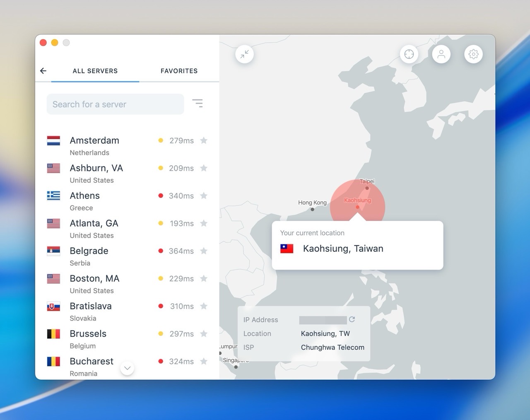Select the Taipei dot on map
The width and height of the screenshot is (530, 420).
click(367, 188)
